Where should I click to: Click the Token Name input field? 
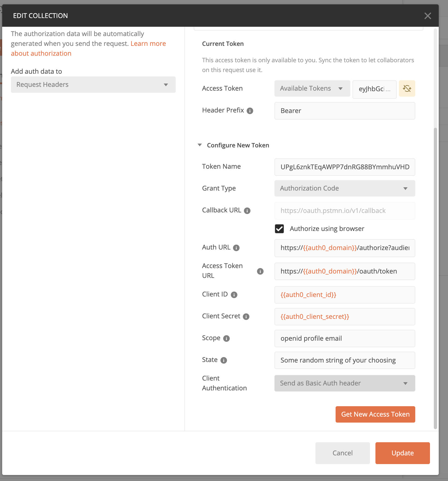pyautogui.click(x=345, y=167)
